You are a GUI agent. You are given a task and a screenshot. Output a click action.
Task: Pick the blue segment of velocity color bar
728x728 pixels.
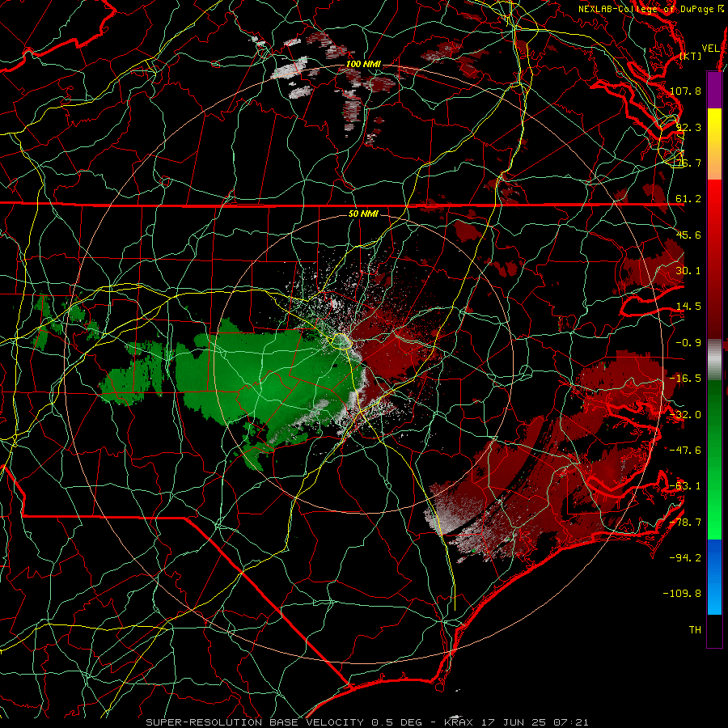714,577
